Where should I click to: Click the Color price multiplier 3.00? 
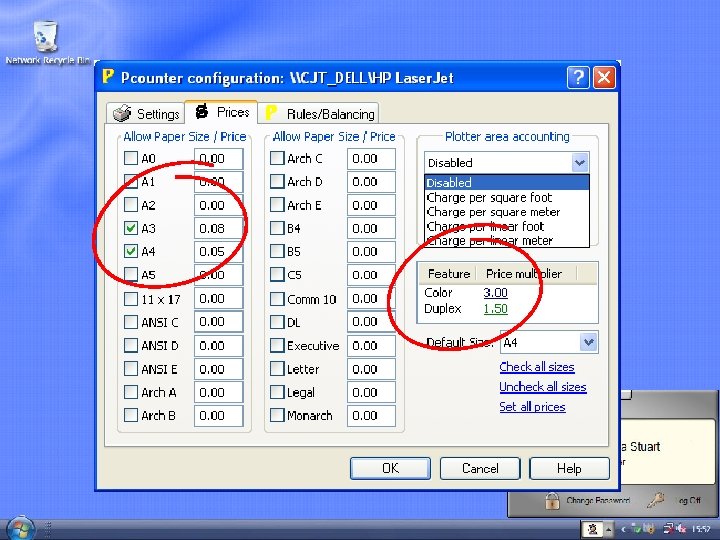pyautogui.click(x=495, y=292)
